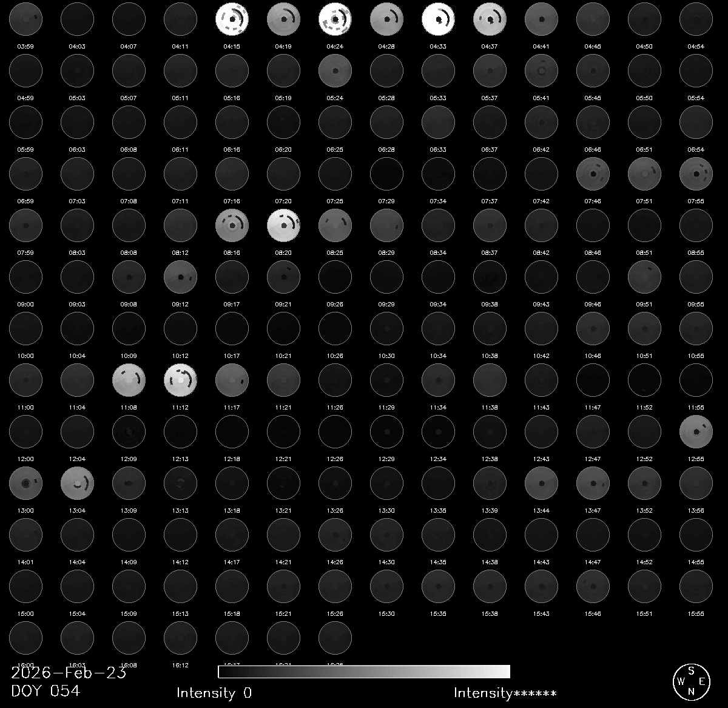Click the N/S/E/W compass icon
The width and height of the screenshot is (728, 708).
[690, 680]
